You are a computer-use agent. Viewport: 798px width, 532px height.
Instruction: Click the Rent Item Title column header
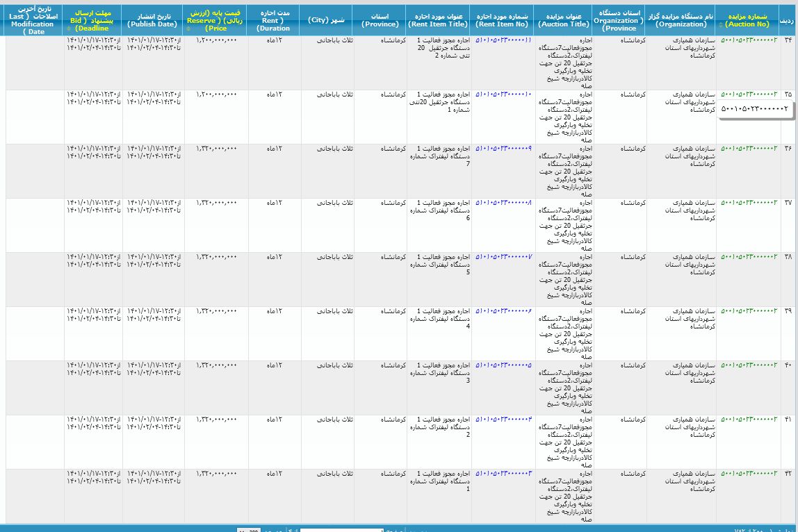438,20
